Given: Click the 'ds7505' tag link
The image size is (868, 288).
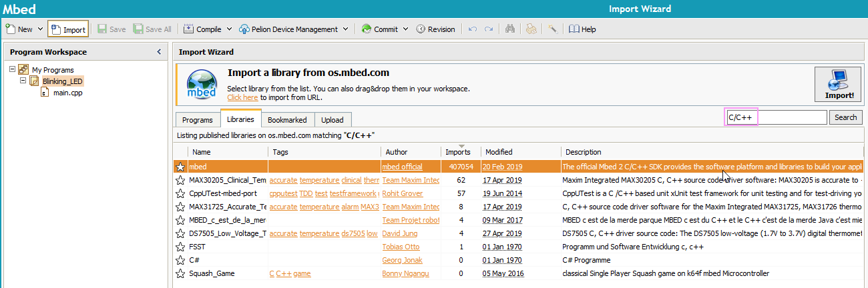Looking at the screenshot, I should point(353,233).
